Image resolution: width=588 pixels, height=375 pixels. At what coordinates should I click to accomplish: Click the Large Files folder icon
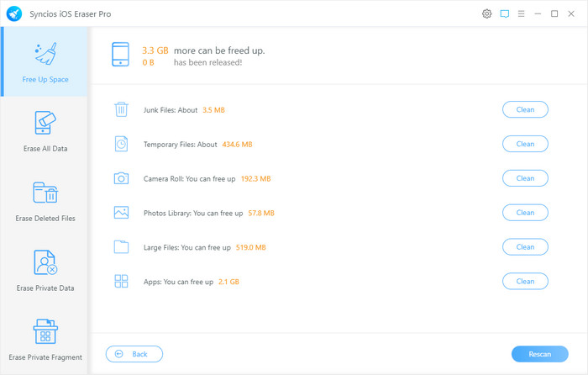point(121,247)
